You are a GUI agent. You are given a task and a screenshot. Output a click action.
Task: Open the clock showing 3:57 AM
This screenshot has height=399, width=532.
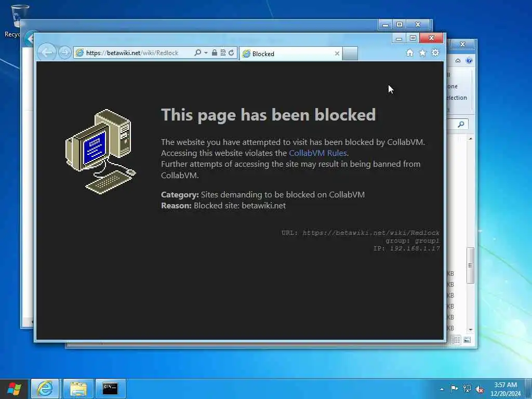click(506, 389)
